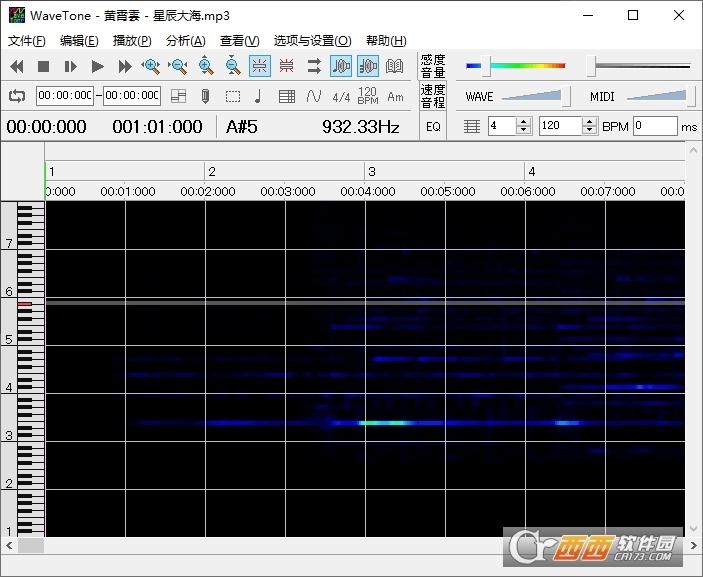Click the rewind playback button
Viewport: 703px width, 577px height.
[17, 67]
